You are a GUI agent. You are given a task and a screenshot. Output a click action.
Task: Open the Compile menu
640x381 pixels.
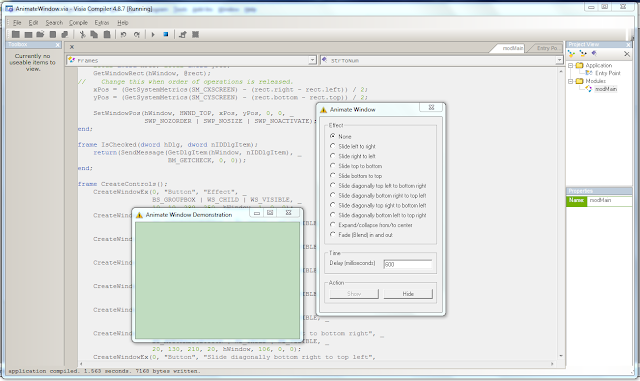pyautogui.click(x=78, y=22)
